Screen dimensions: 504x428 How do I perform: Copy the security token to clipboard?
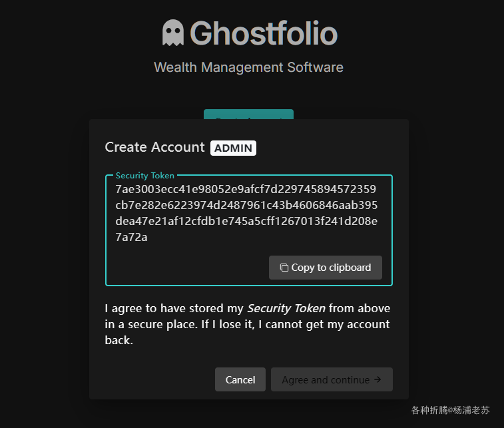[326, 268]
